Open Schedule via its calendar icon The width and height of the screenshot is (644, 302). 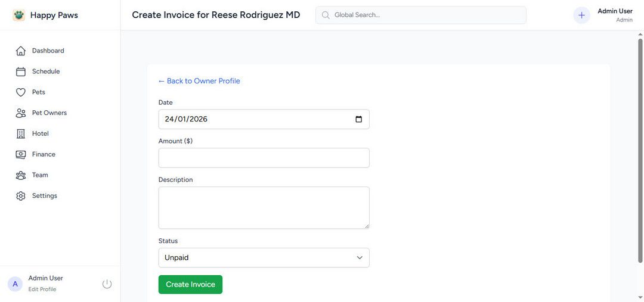click(21, 71)
